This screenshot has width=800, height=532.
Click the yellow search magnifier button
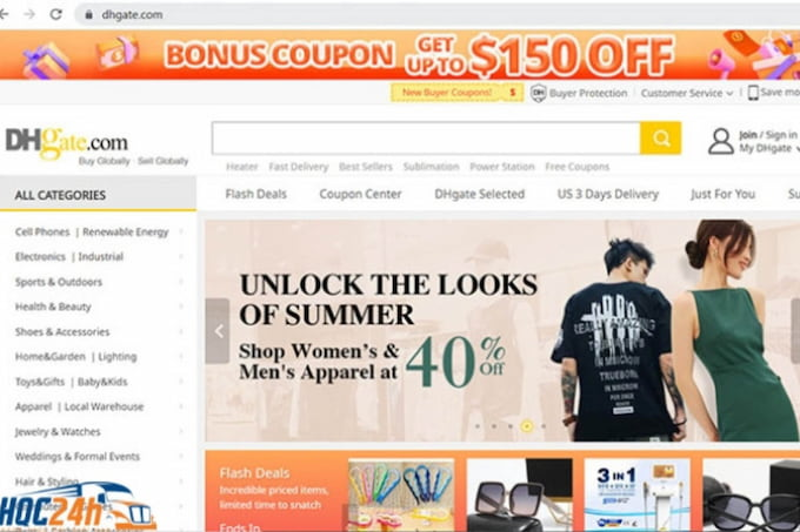pos(660,138)
